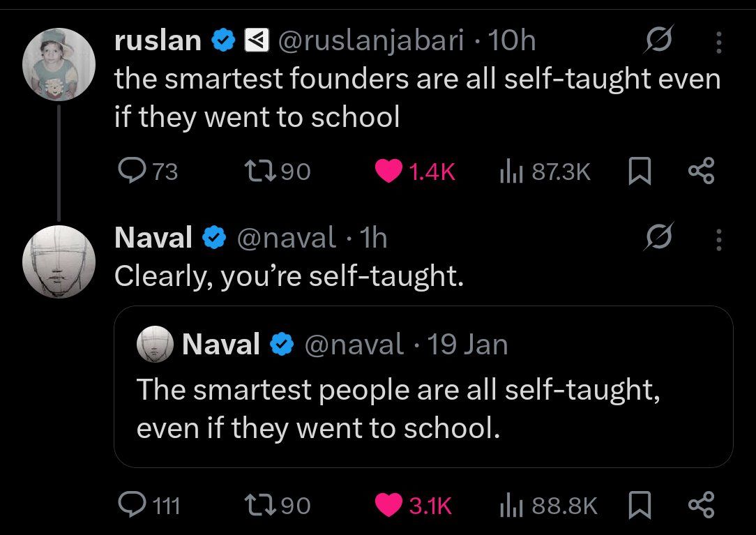Reply to Naval's tweet
756x535 pixels.
[x=128, y=504]
